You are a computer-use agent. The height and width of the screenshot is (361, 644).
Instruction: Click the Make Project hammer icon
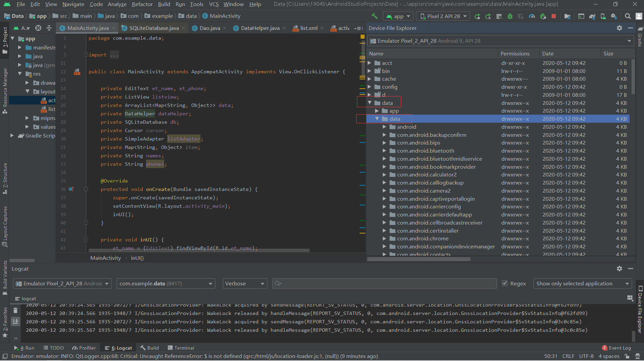pos(374,16)
